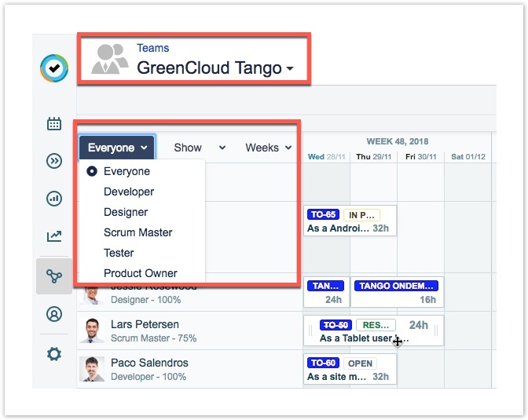Click the Everyone filter button
The width and height of the screenshot is (528, 420).
tap(117, 148)
